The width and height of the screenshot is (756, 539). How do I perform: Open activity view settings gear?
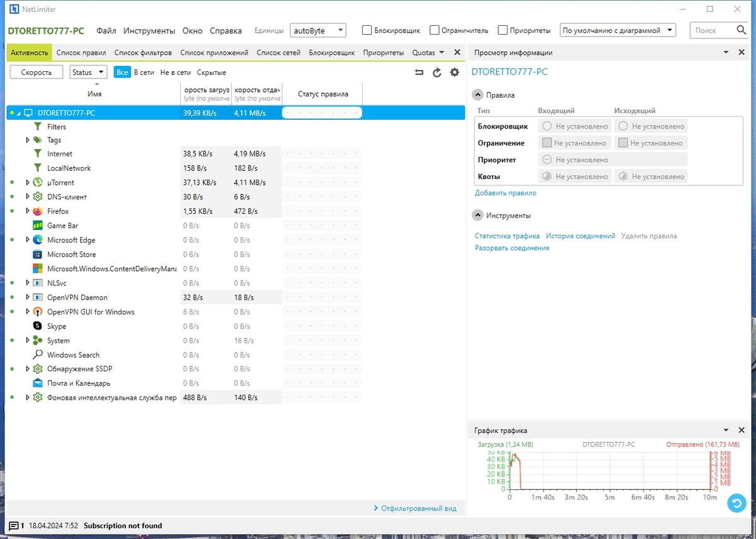[x=454, y=72]
